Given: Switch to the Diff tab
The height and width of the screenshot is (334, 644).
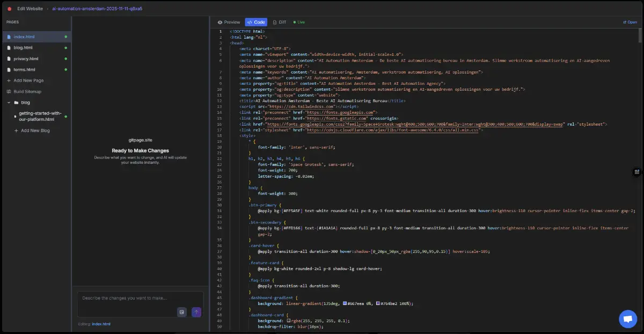Looking at the screenshot, I should click(x=282, y=22).
